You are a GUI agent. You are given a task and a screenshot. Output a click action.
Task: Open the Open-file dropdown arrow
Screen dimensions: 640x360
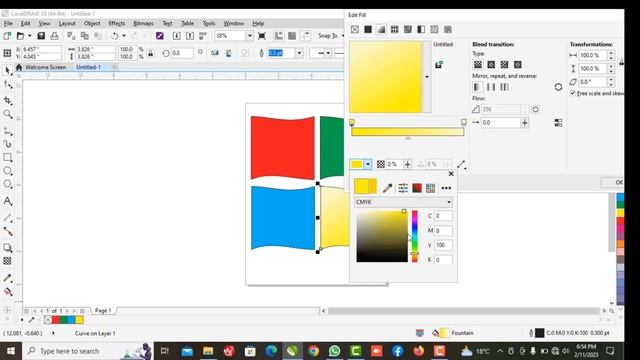(x=29, y=36)
